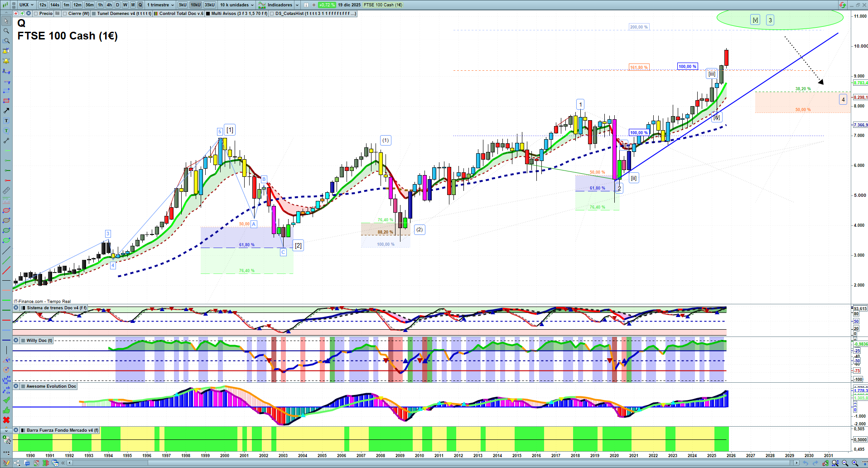Select the Q quarterly timeframe
The width and height of the screenshot is (868, 468).
coord(140,5)
